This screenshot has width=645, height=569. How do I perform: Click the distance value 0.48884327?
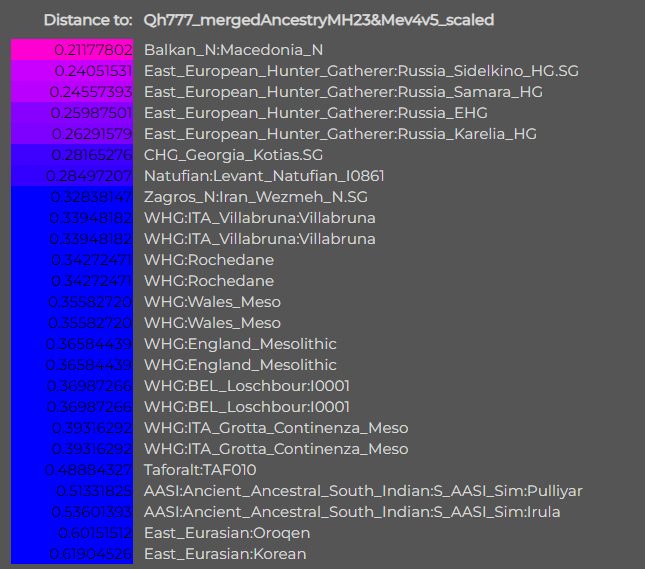click(88, 470)
